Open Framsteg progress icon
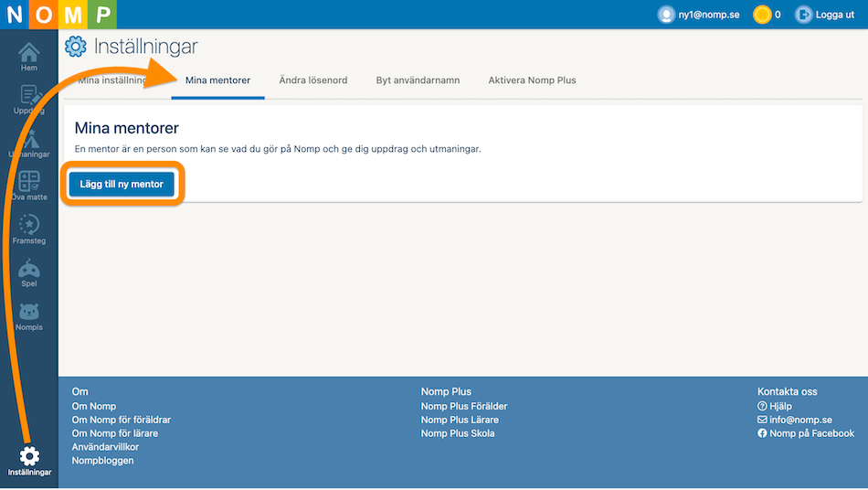Image resolution: width=868 pixels, height=490 pixels. pos(29,224)
